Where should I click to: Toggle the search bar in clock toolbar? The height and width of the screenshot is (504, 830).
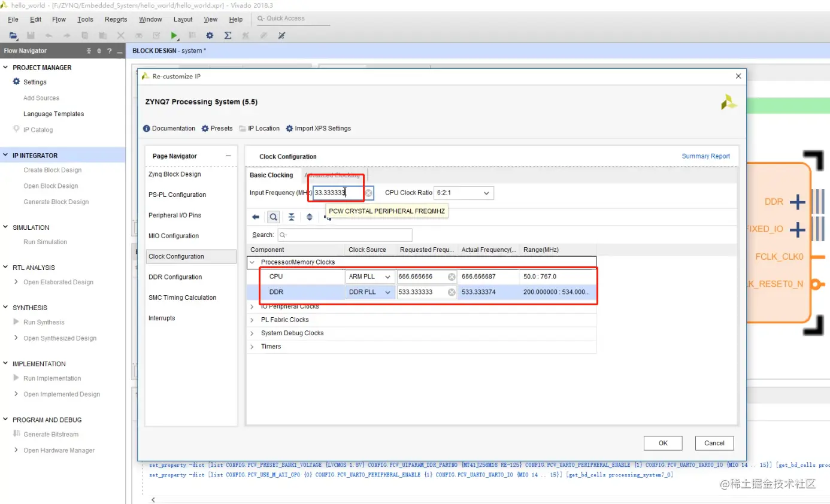click(273, 217)
